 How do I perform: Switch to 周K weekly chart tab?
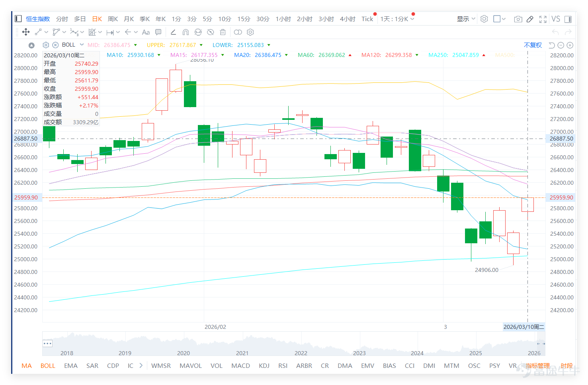[113, 19]
